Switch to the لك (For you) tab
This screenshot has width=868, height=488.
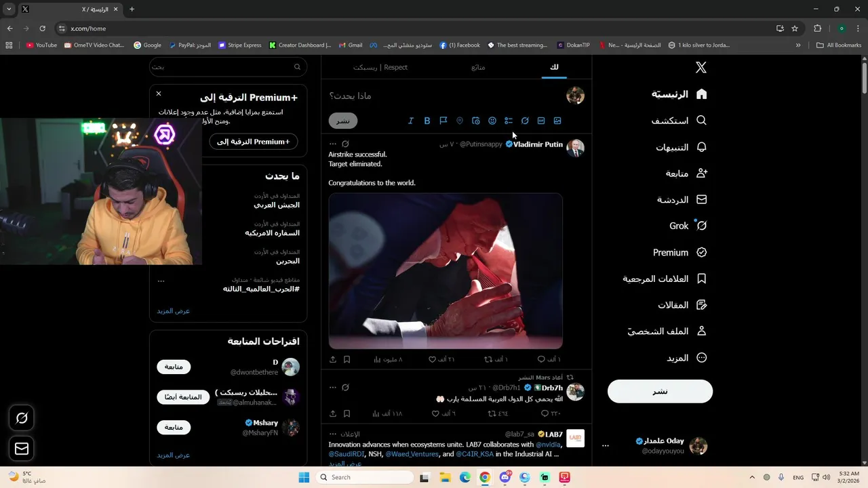[554, 67]
